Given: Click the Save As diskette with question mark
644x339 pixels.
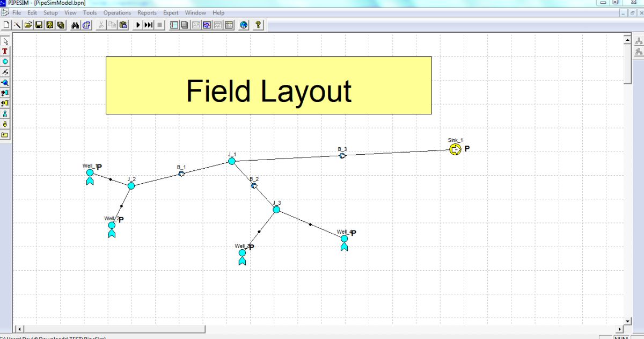Looking at the screenshot, I should point(49,25).
